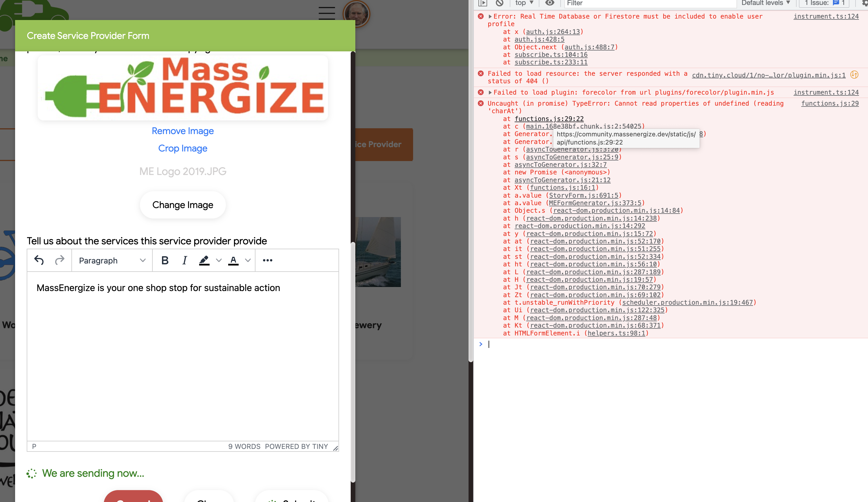Open the Create Live Expression eye icon
Image resolution: width=868 pixels, height=502 pixels.
(x=549, y=3)
